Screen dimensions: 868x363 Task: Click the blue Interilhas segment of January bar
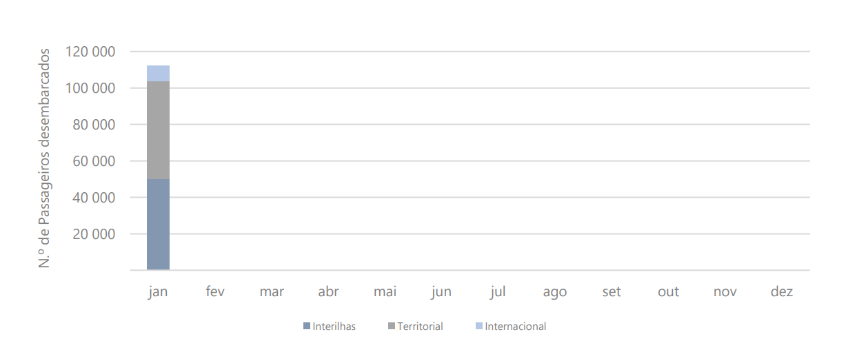159,224
